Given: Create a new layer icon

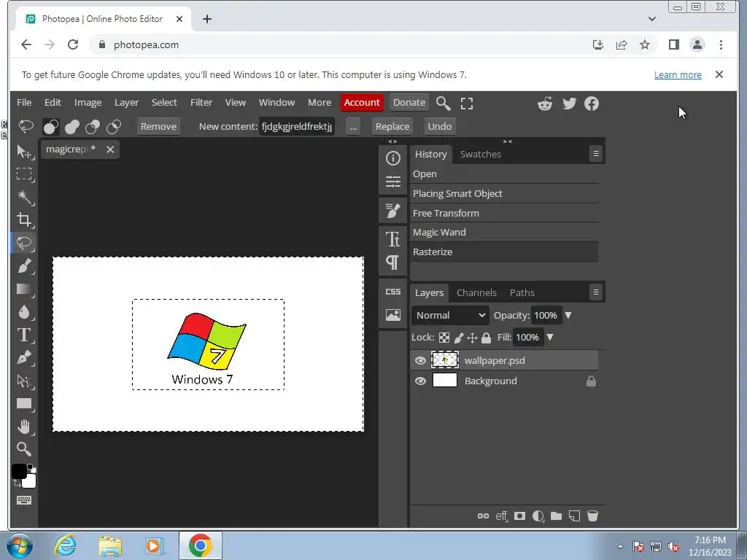Looking at the screenshot, I should 575,516.
